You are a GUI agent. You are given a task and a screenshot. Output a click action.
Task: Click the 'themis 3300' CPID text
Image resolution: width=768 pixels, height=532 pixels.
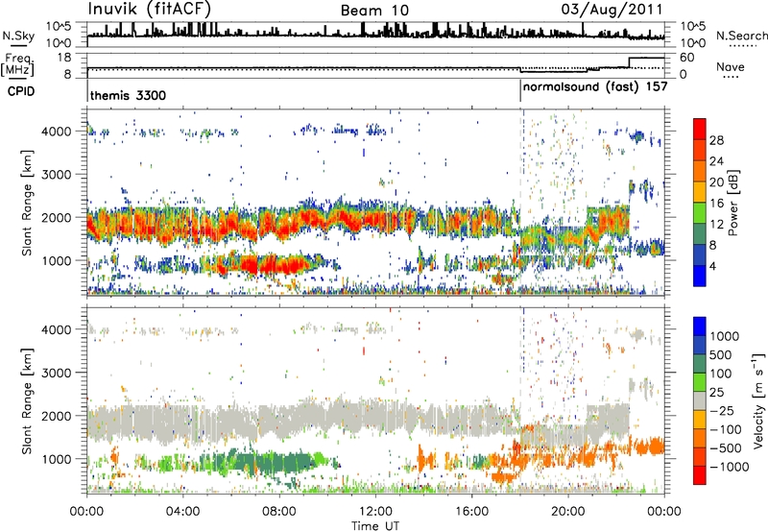coord(128,95)
